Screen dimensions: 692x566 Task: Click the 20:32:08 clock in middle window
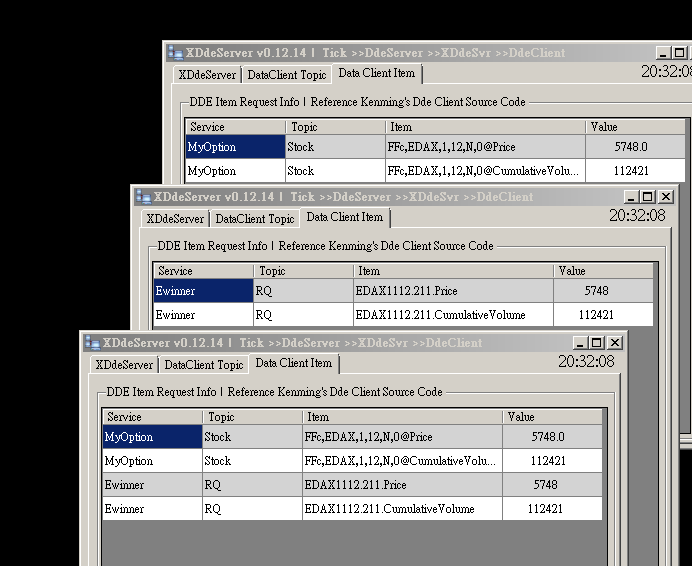coord(637,215)
